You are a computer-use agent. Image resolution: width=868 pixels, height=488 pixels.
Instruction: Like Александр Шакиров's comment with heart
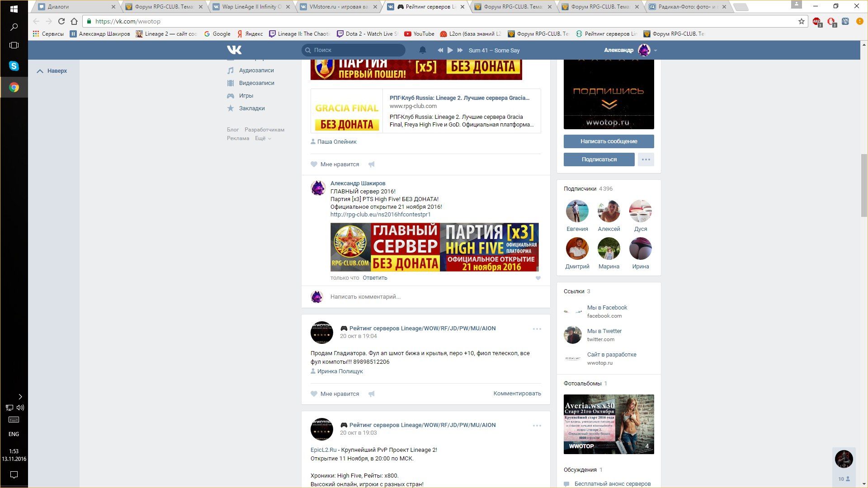(x=538, y=278)
